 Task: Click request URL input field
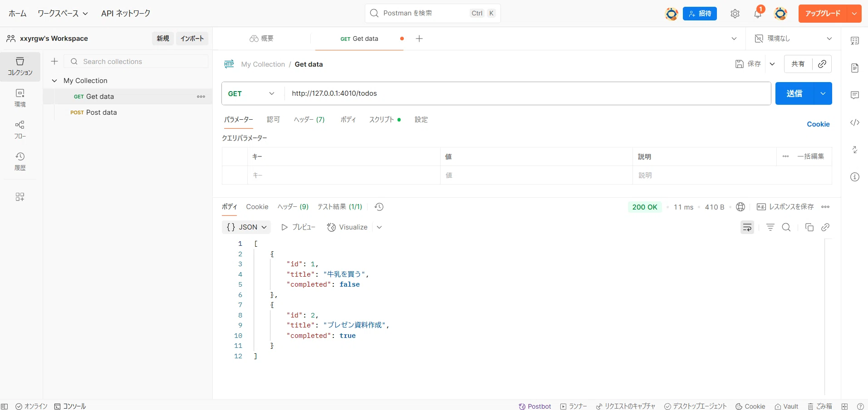528,93
